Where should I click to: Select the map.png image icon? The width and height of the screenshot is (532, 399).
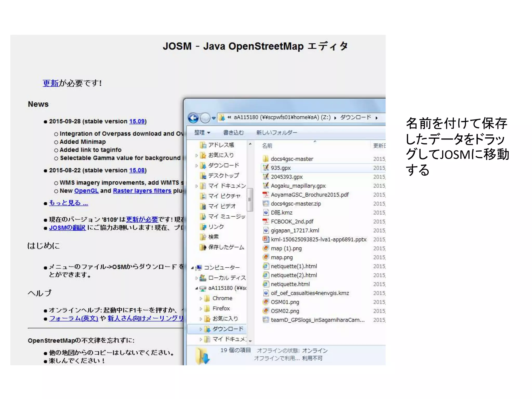tap(265, 257)
